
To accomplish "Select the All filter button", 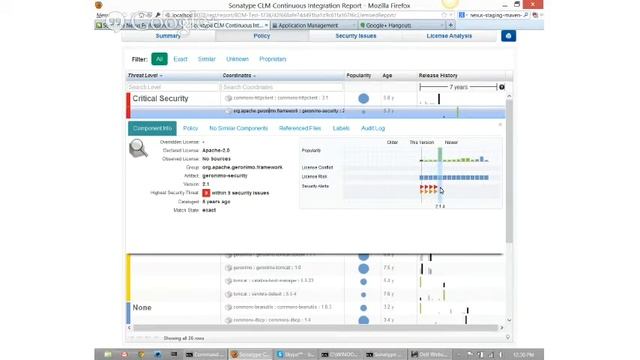I will [159, 59].
